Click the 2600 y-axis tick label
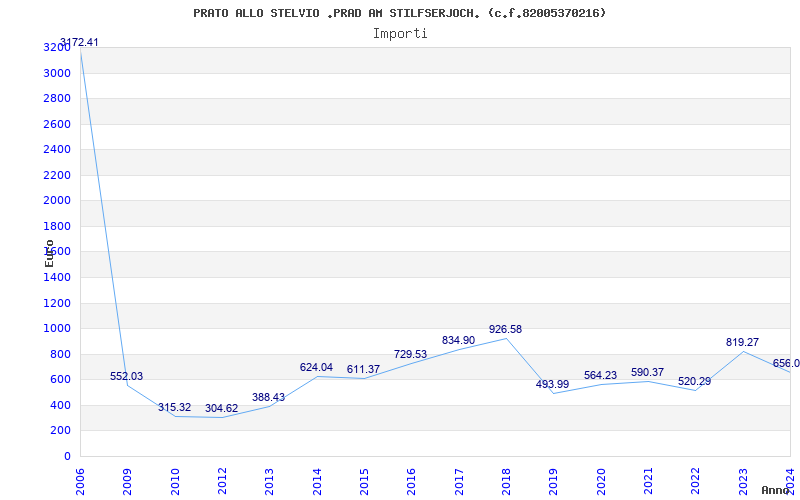 57,124
